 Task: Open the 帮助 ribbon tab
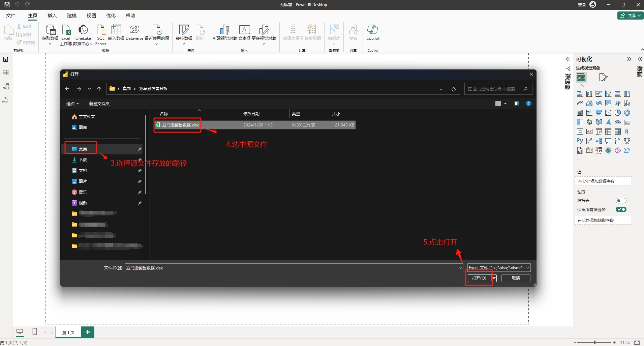(130, 16)
